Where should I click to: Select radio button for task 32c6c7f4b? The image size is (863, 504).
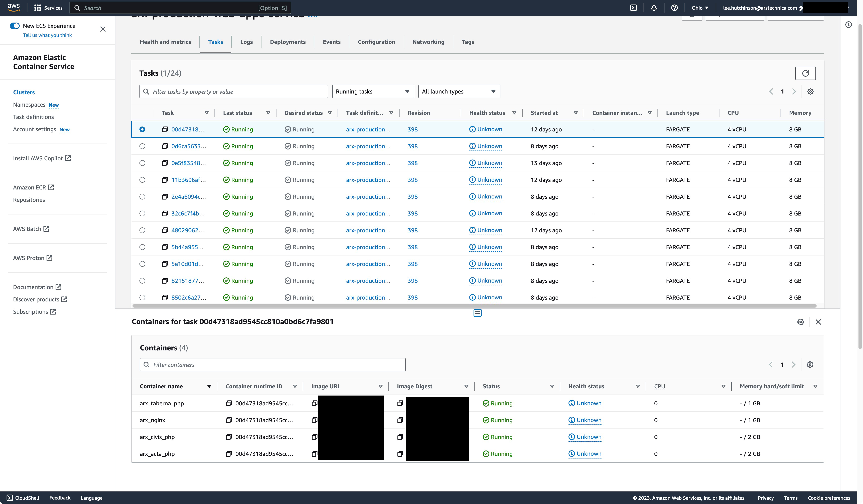143,213
